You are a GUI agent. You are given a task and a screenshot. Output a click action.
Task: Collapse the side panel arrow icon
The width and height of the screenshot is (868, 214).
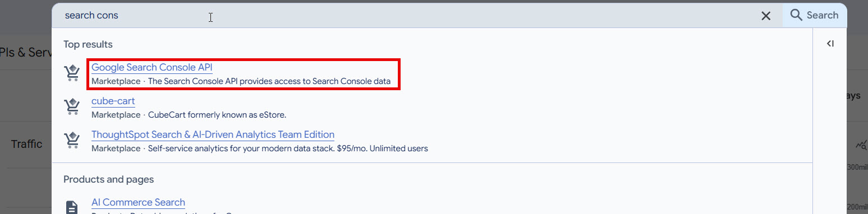pos(830,44)
